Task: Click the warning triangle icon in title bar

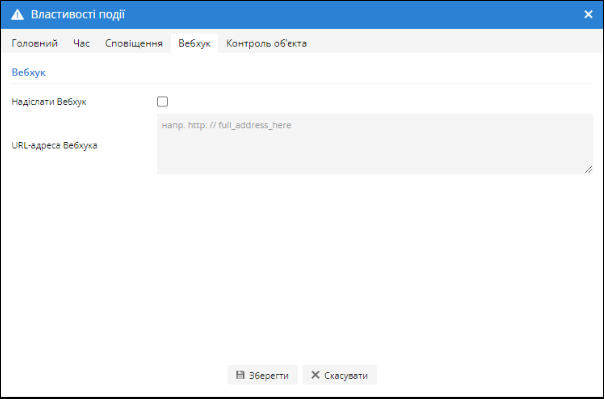Action: click(x=17, y=15)
